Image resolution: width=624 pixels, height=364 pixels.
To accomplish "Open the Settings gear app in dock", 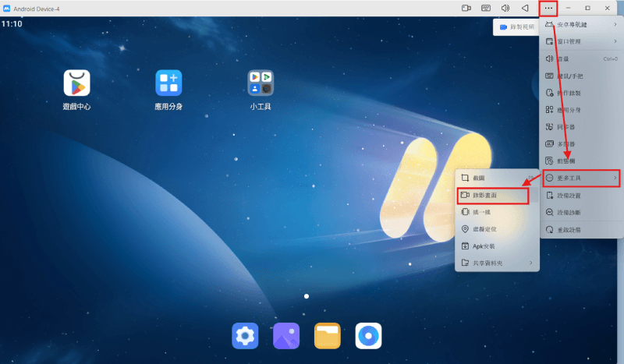I will [x=245, y=336].
